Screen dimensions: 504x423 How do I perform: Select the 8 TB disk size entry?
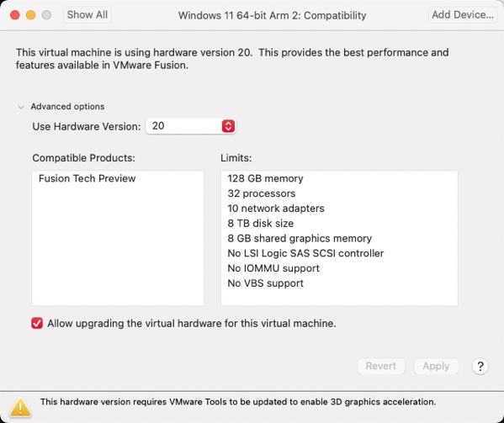[260, 223]
